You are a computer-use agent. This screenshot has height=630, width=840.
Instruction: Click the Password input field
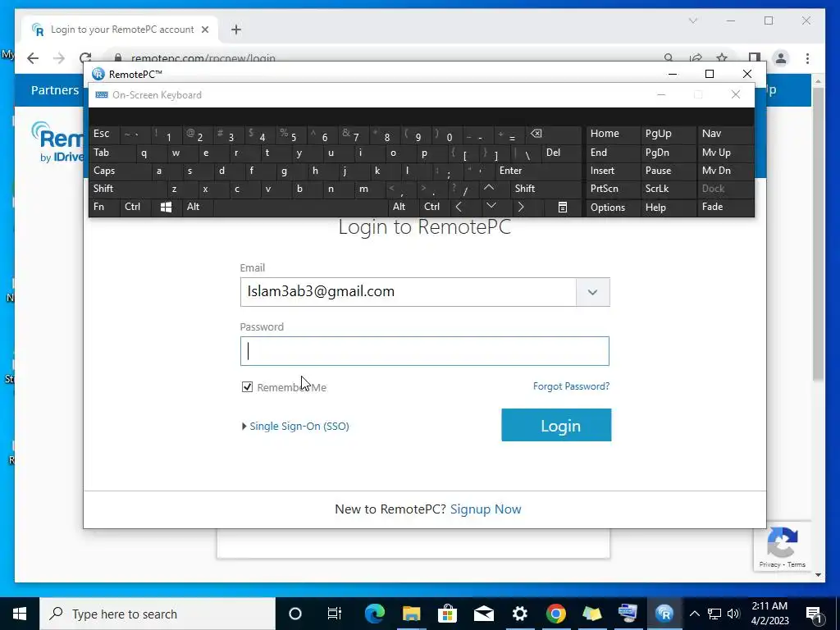pyautogui.click(x=424, y=351)
